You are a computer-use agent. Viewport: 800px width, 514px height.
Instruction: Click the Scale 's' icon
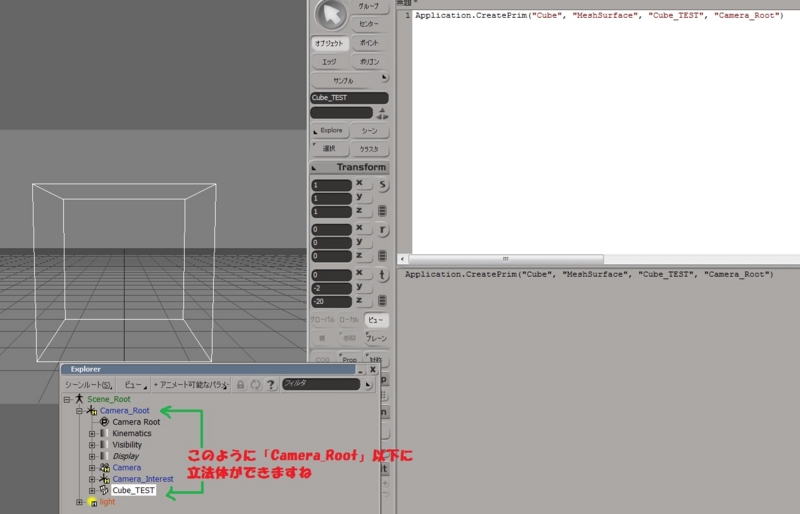click(382, 185)
